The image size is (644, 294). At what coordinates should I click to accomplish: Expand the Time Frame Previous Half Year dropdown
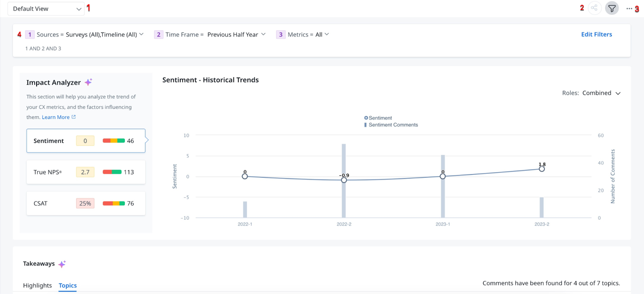point(263,34)
